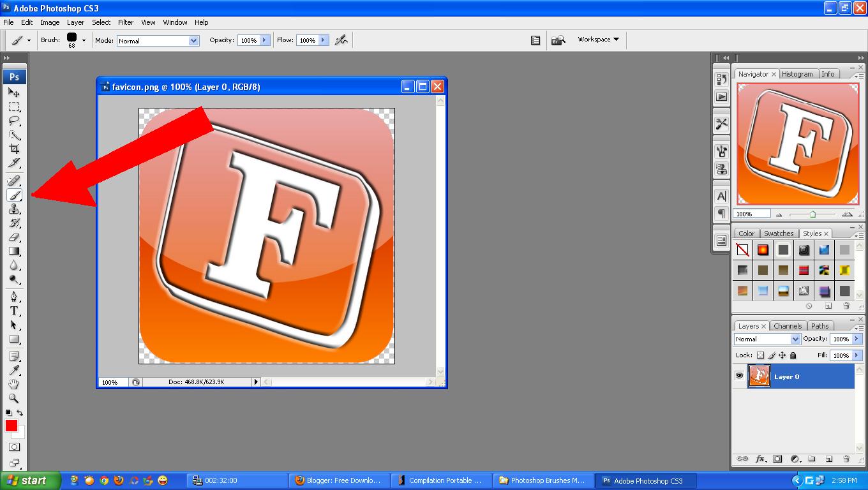
Task: Open the Character panel icon in dock
Action: 722,196
